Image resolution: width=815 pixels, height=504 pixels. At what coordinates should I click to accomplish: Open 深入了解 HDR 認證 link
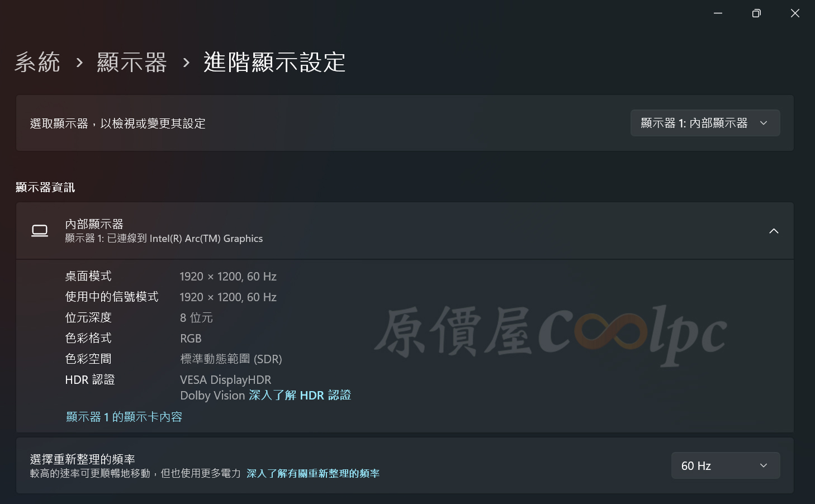[x=300, y=395]
